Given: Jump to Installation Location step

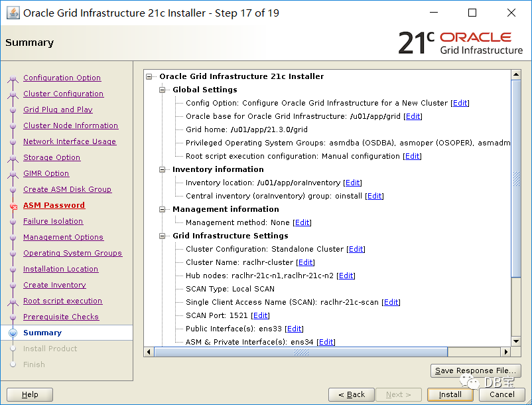Looking at the screenshot, I should [x=61, y=269].
